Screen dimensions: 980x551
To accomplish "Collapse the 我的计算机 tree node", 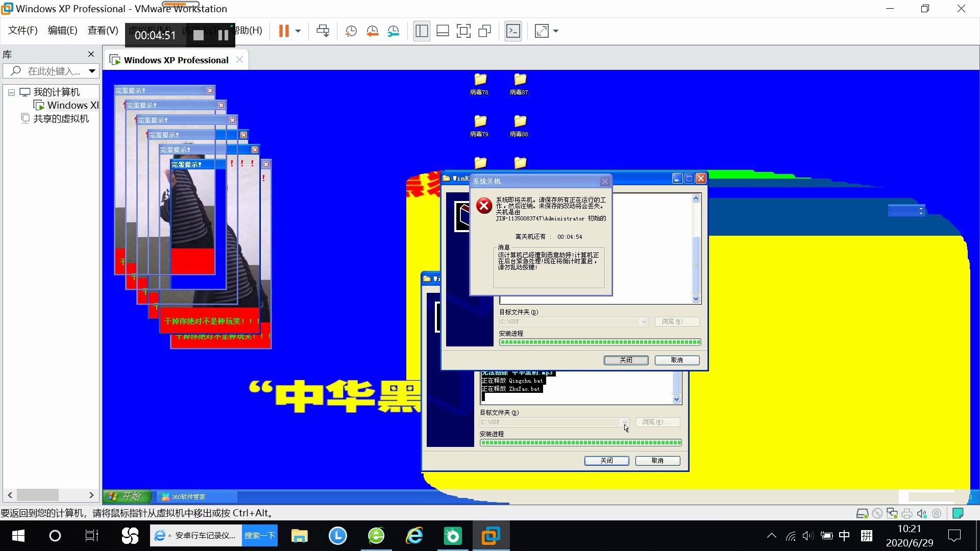I will (11, 92).
